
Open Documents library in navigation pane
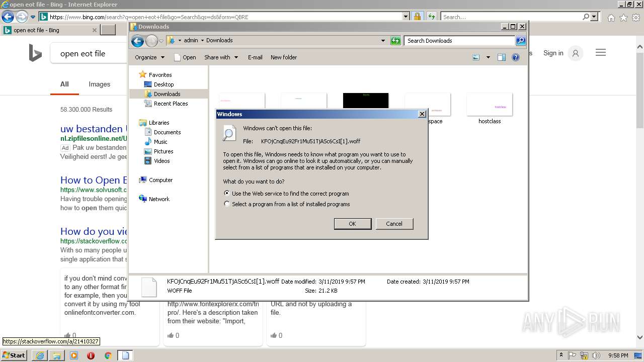(x=167, y=132)
